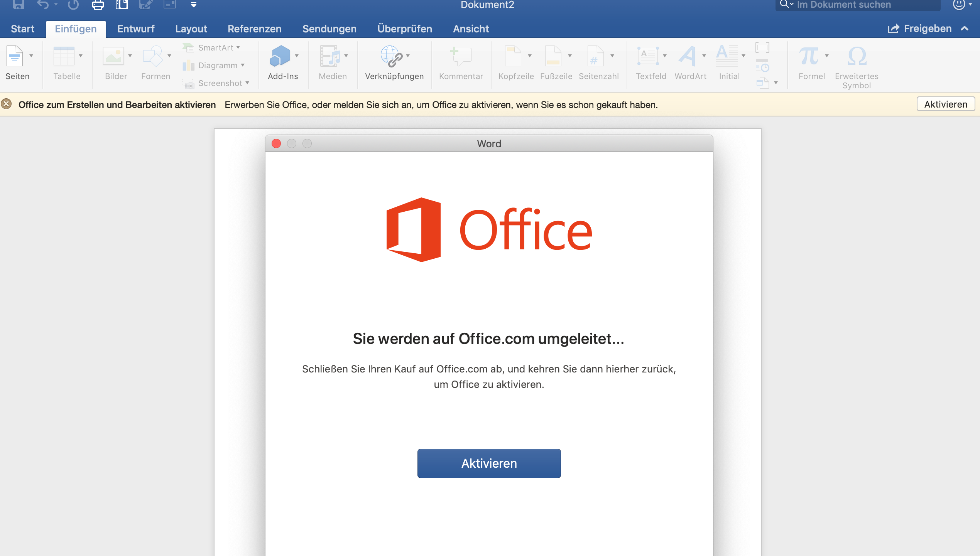The width and height of the screenshot is (980, 556).
Task: Click the Undo arrow icon
Action: click(43, 5)
